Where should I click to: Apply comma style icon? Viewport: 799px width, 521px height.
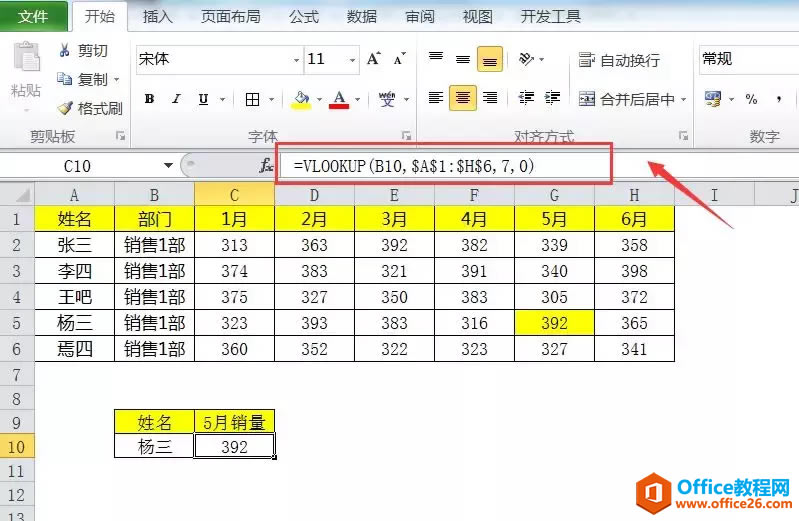coord(779,99)
